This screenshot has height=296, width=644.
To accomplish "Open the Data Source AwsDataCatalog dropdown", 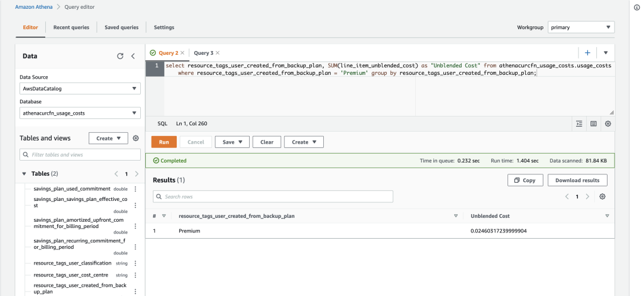I will [80, 88].
